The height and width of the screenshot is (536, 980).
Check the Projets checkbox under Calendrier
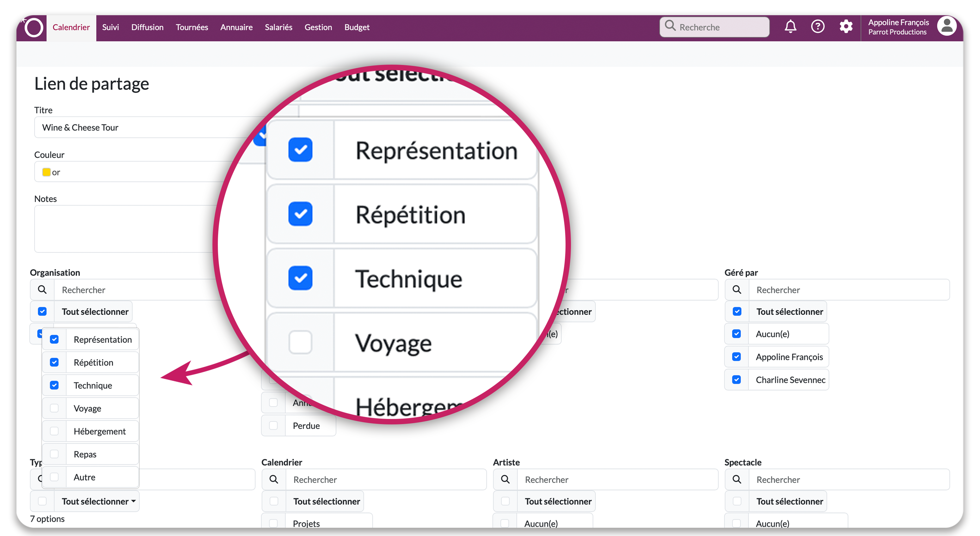[x=273, y=523]
